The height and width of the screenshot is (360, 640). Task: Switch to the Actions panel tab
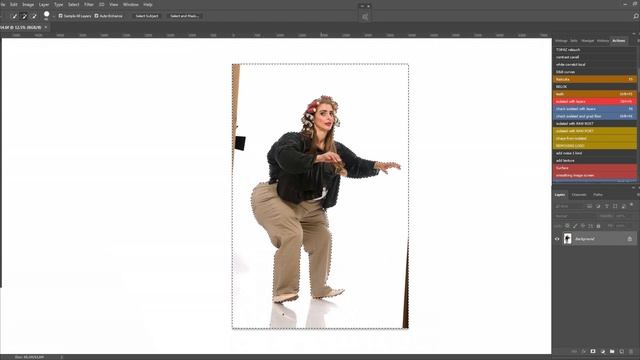pyautogui.click(x=618, y=41)
